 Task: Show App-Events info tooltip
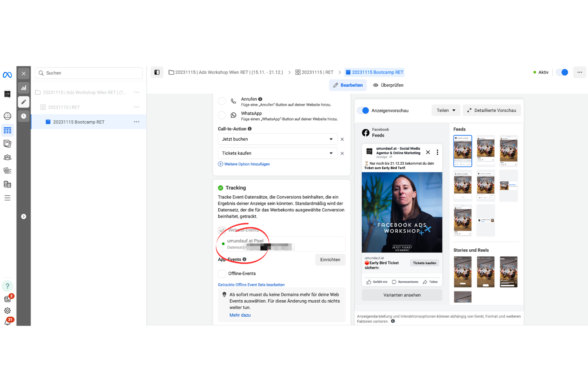[x=244, y=260]
